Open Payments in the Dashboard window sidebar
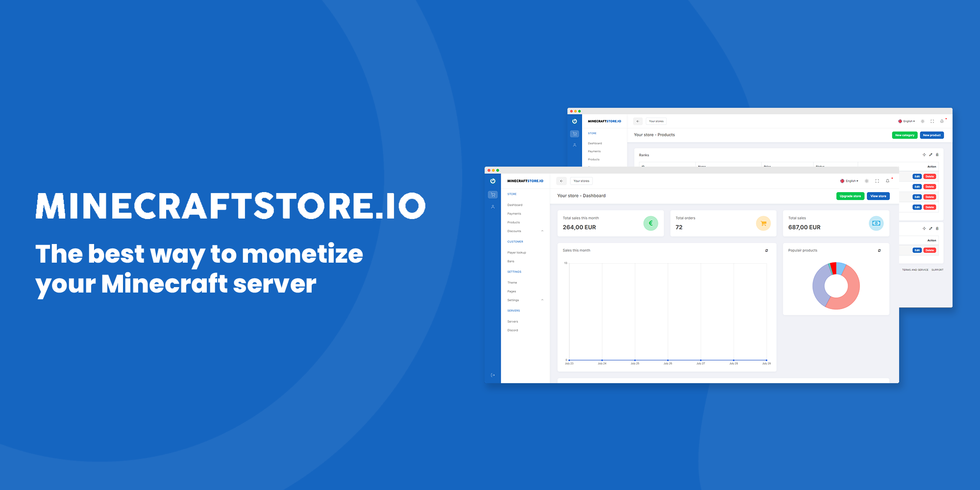 pyautogui.click(x=514, y=214)
